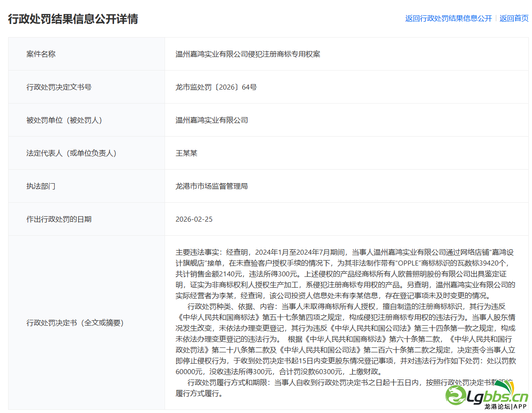Click legal representative 王某某
Screen dimensions: 532x413
[x=187, y=153]
